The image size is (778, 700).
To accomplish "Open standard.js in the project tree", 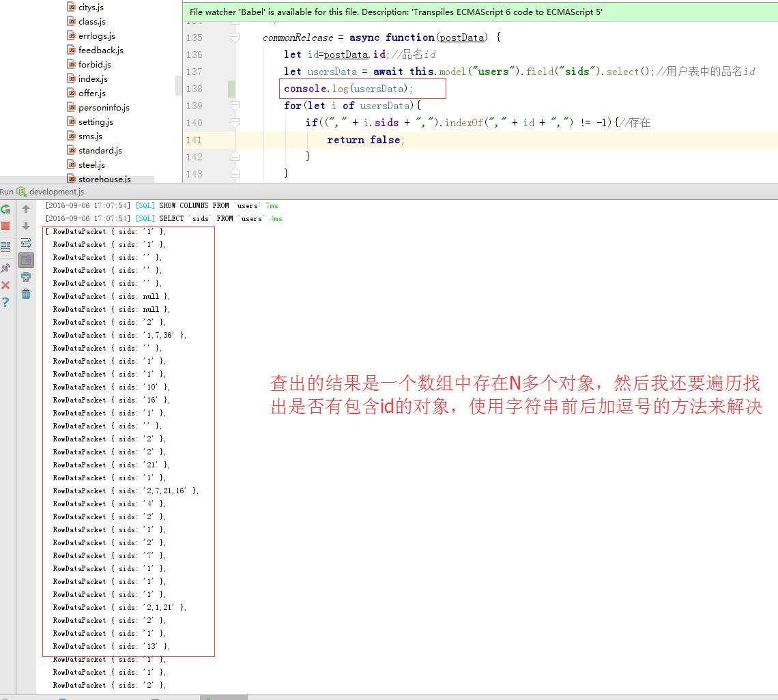I will [x=100, y=151].
